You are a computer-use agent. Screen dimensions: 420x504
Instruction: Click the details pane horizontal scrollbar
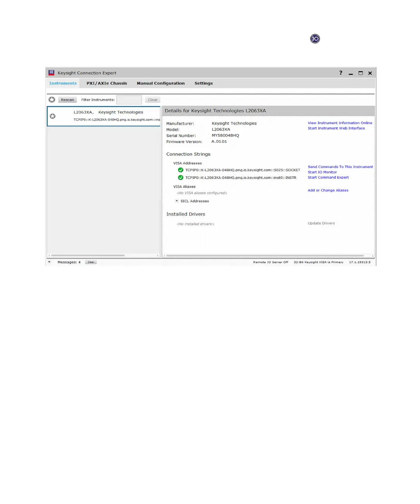265,256
